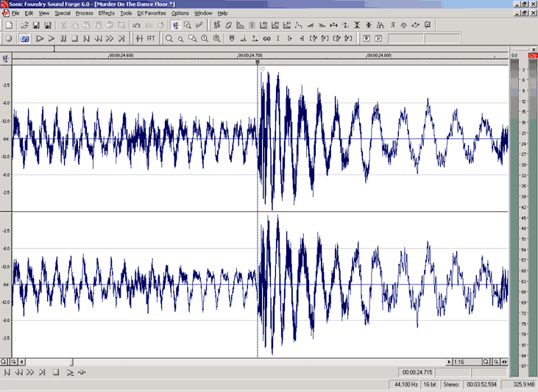This screenshot has width=538, height=392.
Task: Click the 16 bit status field
Action: pyautogui.click(x=429, y=385)
